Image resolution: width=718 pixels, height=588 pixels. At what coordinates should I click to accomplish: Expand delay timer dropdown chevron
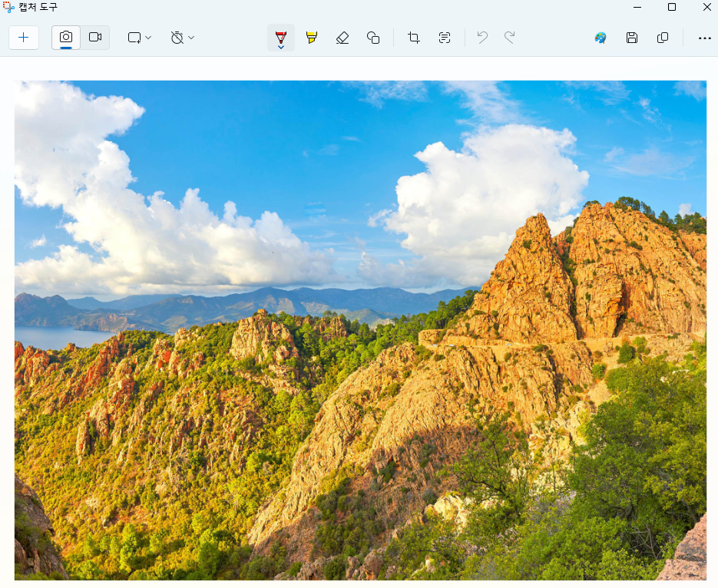click(x=191, y=38)
